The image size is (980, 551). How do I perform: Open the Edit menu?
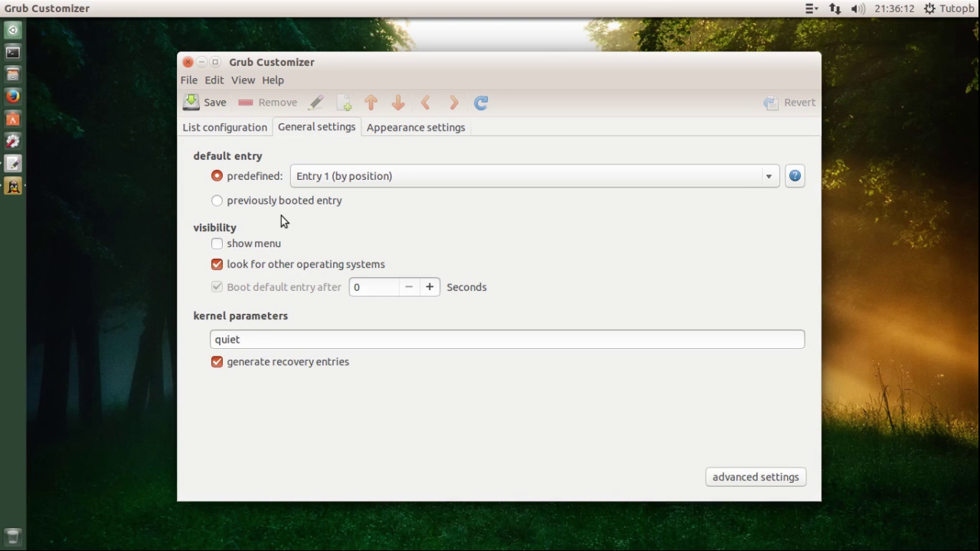(214, 80)
